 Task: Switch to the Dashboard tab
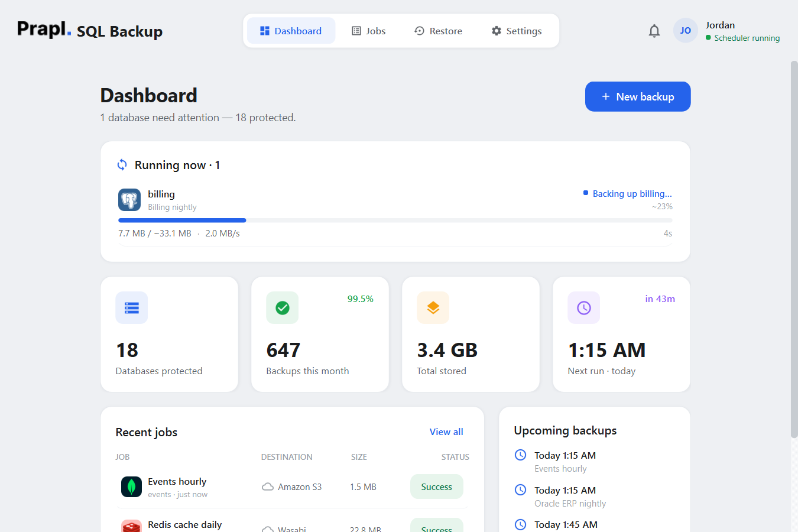[291, 31]
